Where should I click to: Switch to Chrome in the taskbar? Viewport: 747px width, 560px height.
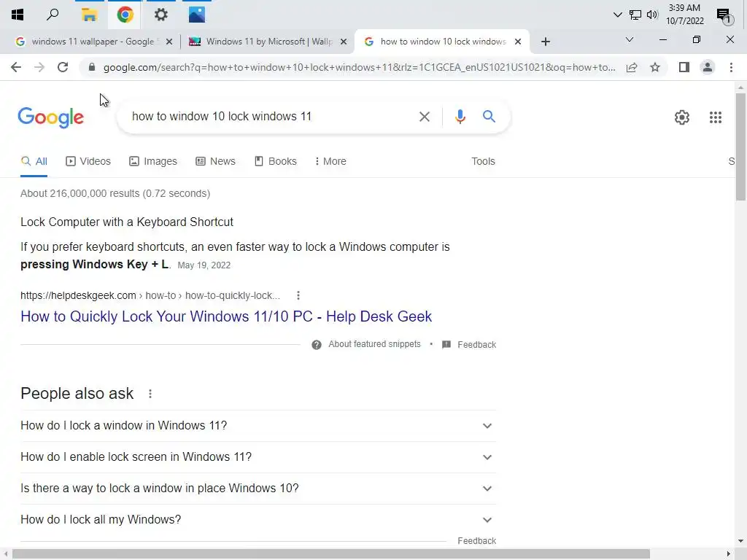[125, 15]
